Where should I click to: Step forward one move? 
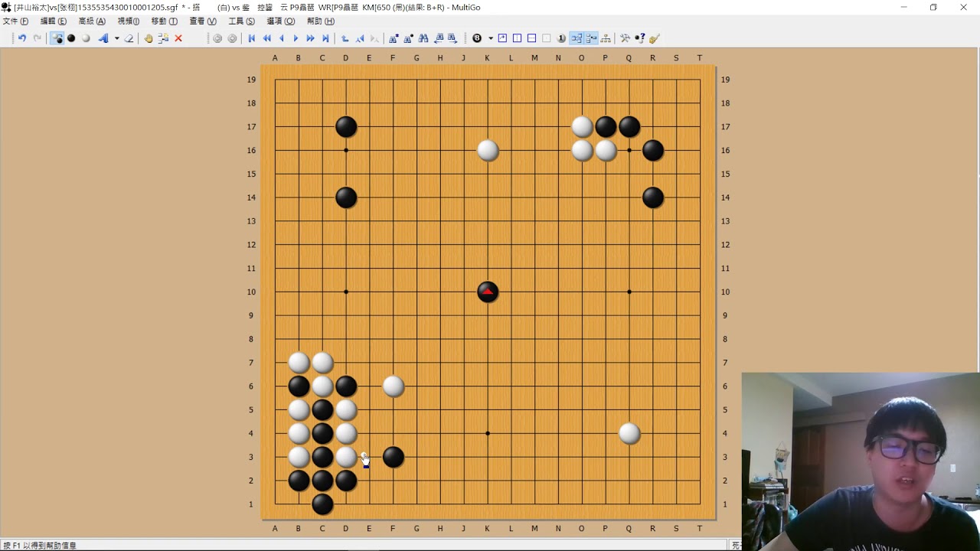296,38
